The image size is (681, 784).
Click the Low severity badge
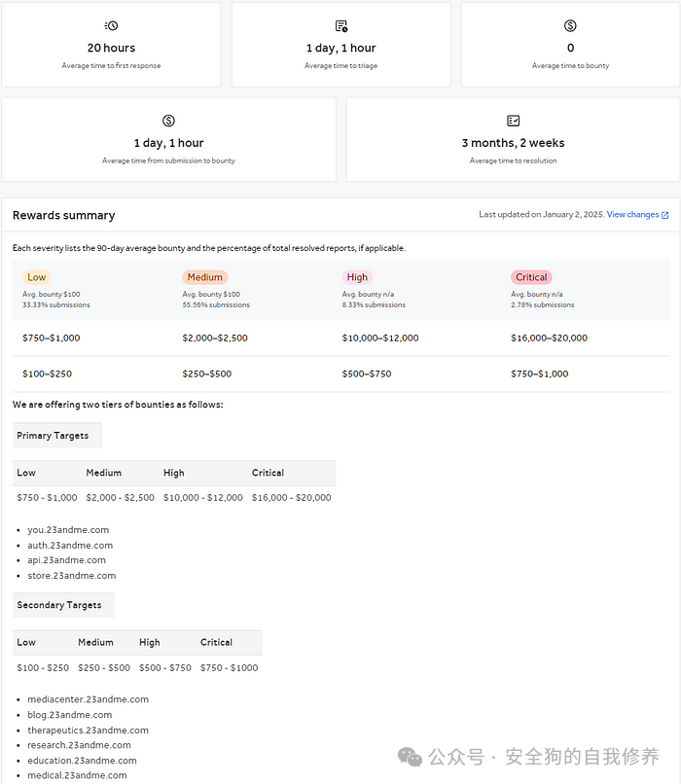click(x=37, y=277)
